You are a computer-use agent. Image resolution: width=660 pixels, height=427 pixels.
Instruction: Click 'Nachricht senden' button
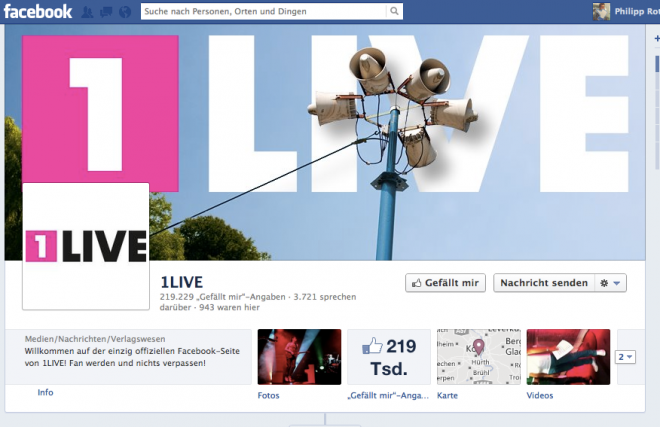pos(544,283)
